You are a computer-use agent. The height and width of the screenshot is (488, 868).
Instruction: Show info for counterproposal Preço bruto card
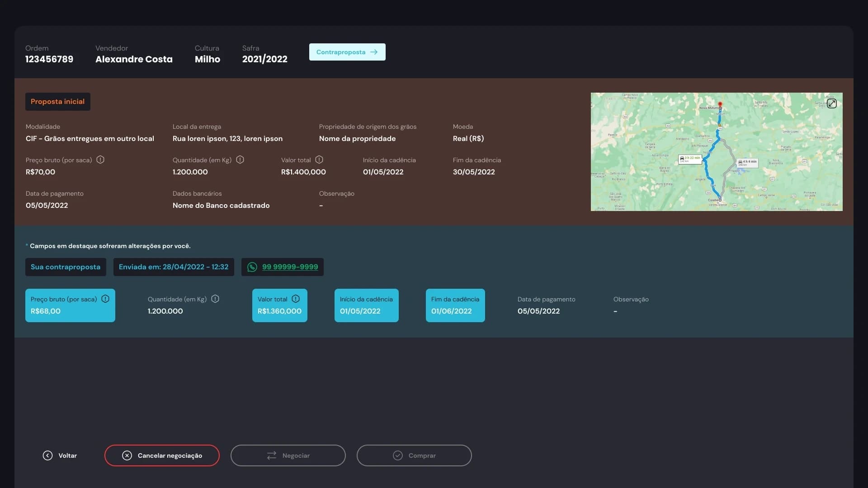[x=105, y=299]
